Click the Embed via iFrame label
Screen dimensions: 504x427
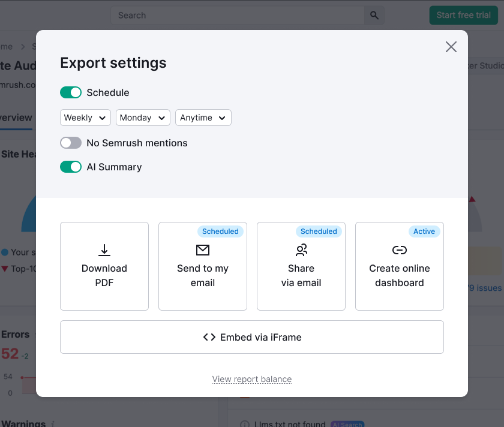tap(260, 337)
